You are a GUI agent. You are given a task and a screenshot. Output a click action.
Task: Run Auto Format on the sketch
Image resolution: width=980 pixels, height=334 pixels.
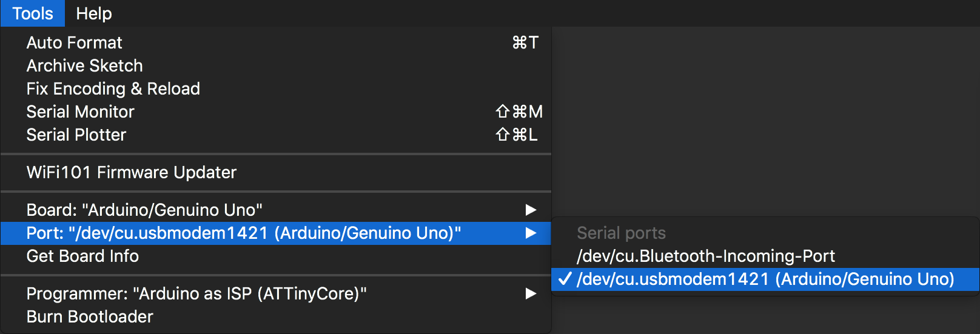(x=75, y=42)
